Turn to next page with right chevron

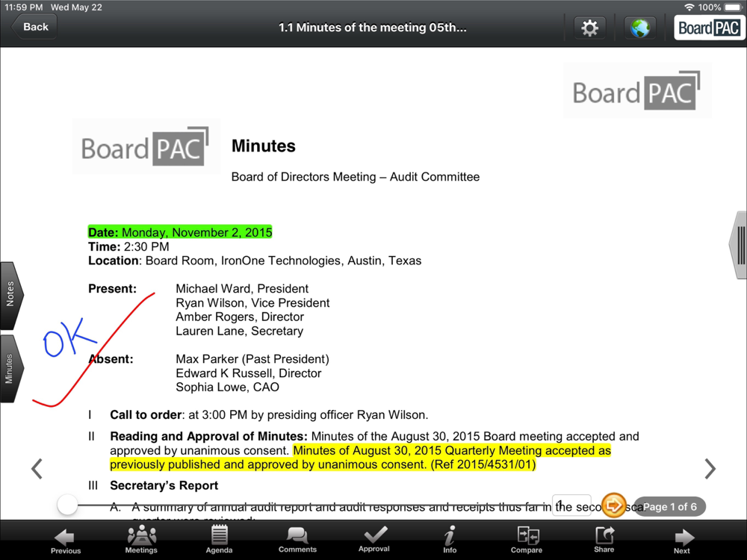710,469
